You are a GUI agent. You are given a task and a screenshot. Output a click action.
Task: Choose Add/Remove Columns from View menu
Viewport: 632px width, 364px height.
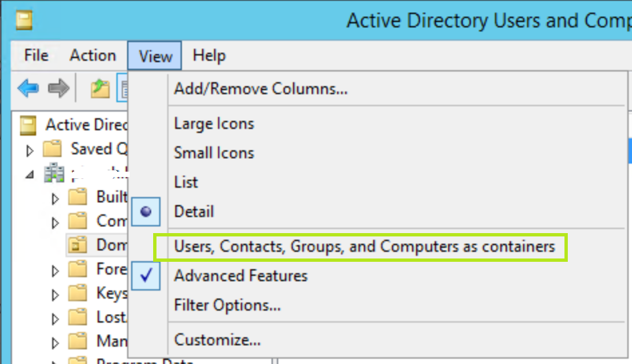(261, 89)
